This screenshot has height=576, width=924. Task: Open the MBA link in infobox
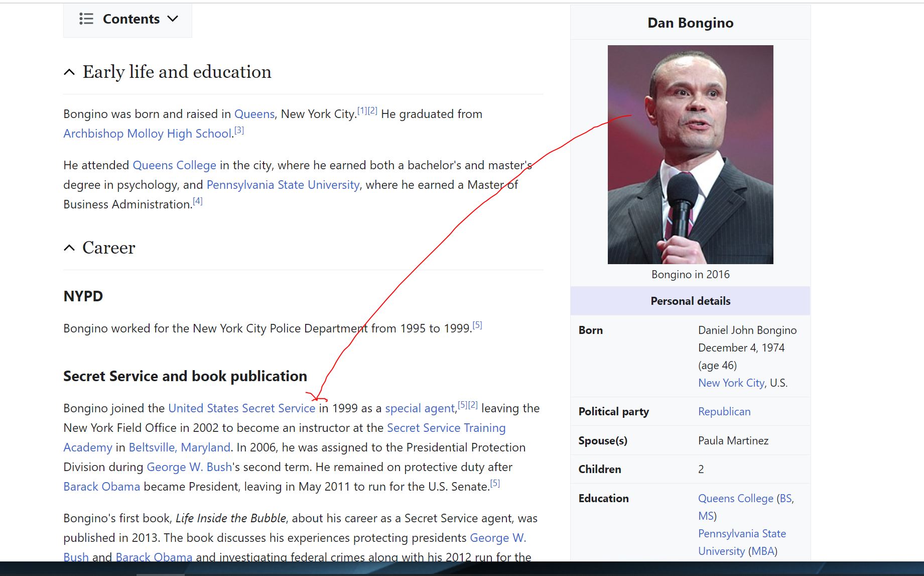pyautogui.click(x=762, y=551)
